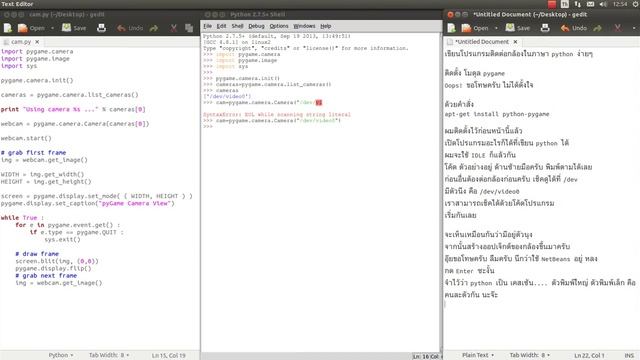Image resolution: width=640 pixels, height=360 pixels.
Task: Open Help menu in Python Shell
Action: coord(326,26)
